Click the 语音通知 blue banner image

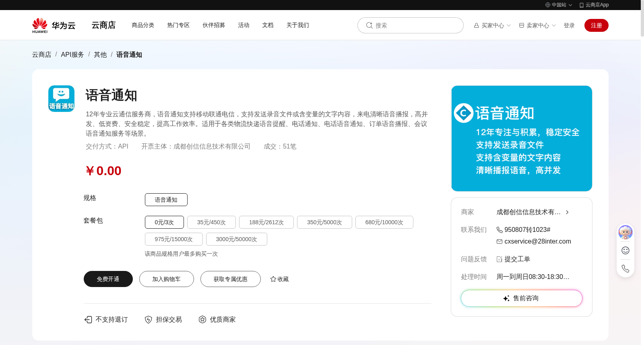(x=522, y=138)
